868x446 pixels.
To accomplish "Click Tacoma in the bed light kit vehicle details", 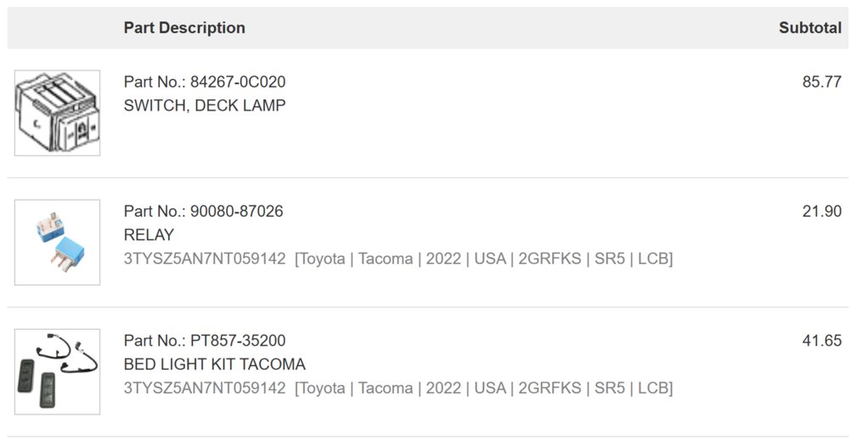I will [x=386, y=388].
